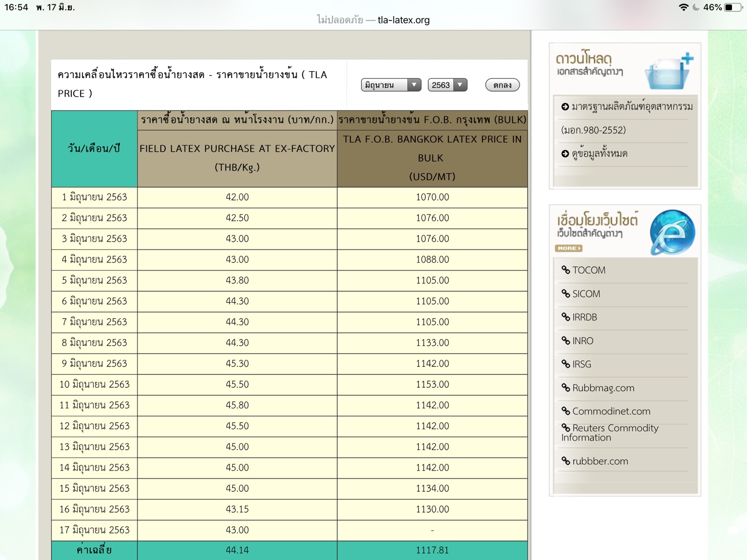Click the chain icon beside SICOM
The height and width of the screenshot is (560, 747).
(566, 294)
